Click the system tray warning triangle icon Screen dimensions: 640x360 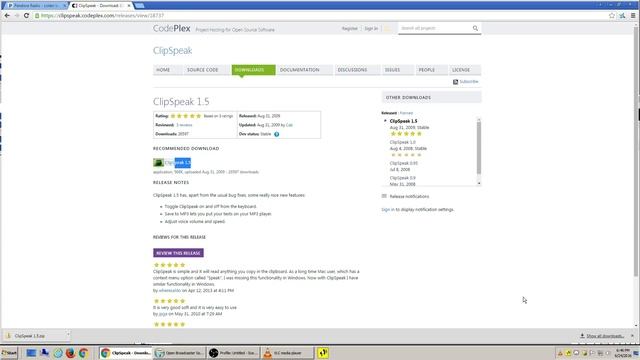click(560, 353)
